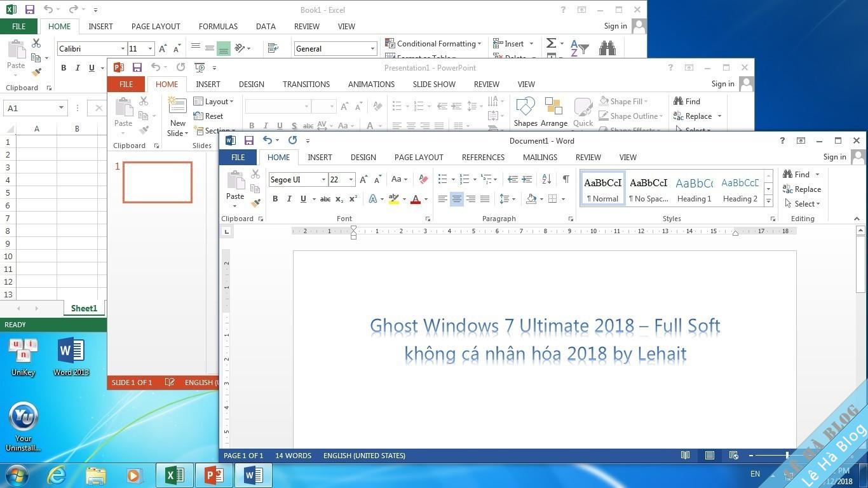This screenshot has height=488, width=868.
Task: Click Word Help question mark icon
Action: click(x=782, y=140)
